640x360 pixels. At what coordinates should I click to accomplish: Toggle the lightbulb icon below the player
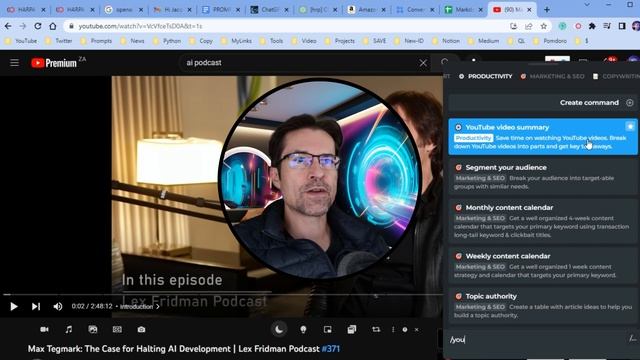[303, 329]
